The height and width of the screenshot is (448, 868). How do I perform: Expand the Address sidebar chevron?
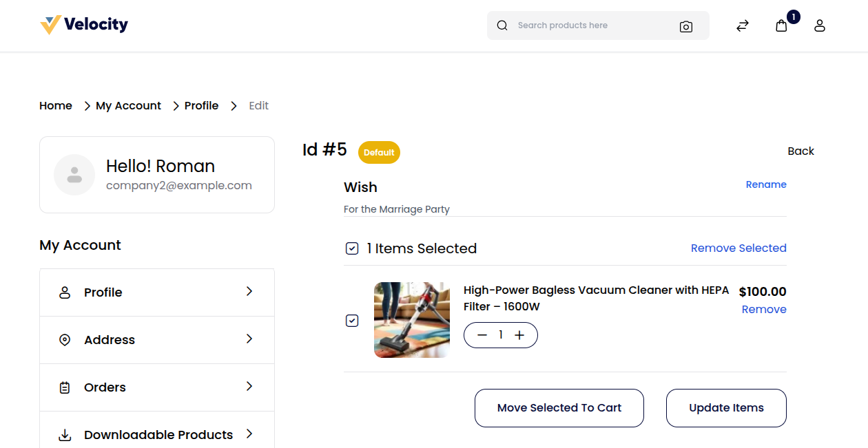pos(249,339)
